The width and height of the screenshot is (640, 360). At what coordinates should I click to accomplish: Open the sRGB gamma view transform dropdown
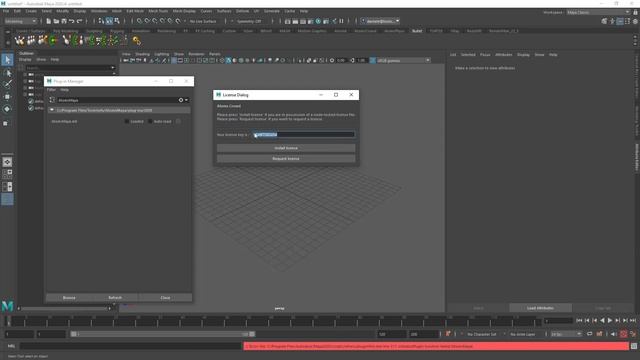tap(403, 60)
